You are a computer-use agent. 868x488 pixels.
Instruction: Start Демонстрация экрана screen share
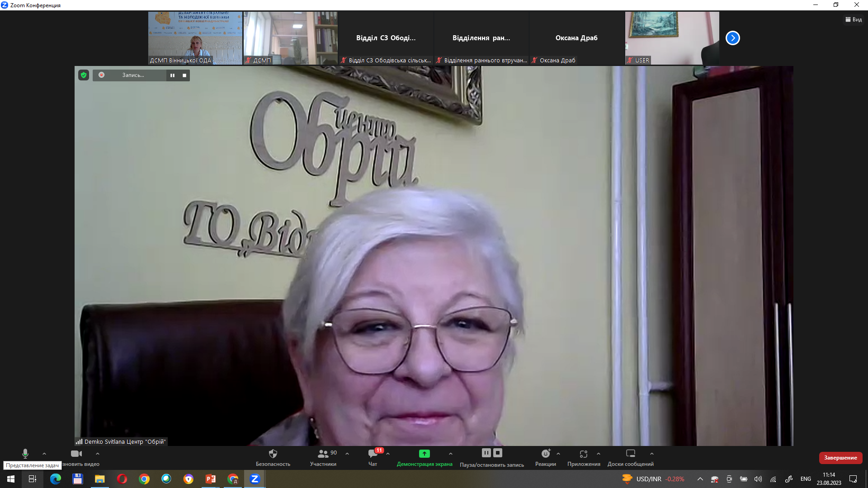coord(425,457)
